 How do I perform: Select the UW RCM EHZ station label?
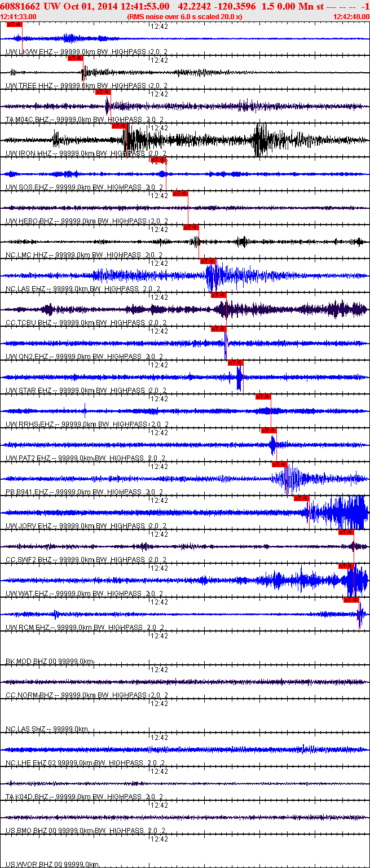point(86,628)
